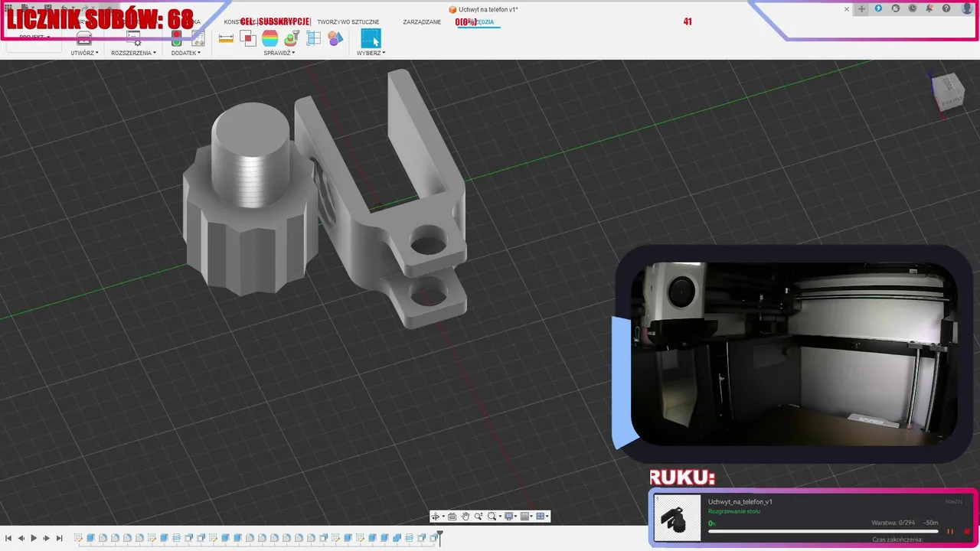Viewport: 980px width, 551px height.
Task: Jump to timeline start button
Action: coord(8,539)
